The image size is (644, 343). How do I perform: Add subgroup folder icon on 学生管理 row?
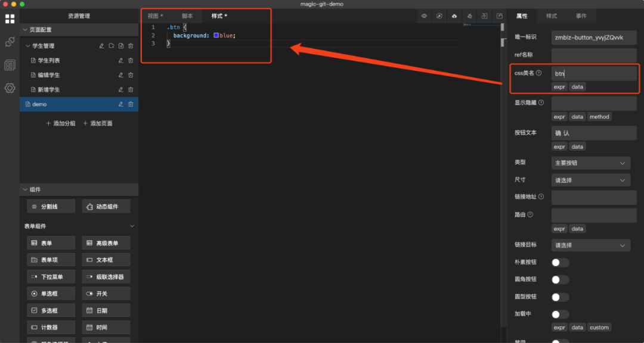[x=112, y=46]
